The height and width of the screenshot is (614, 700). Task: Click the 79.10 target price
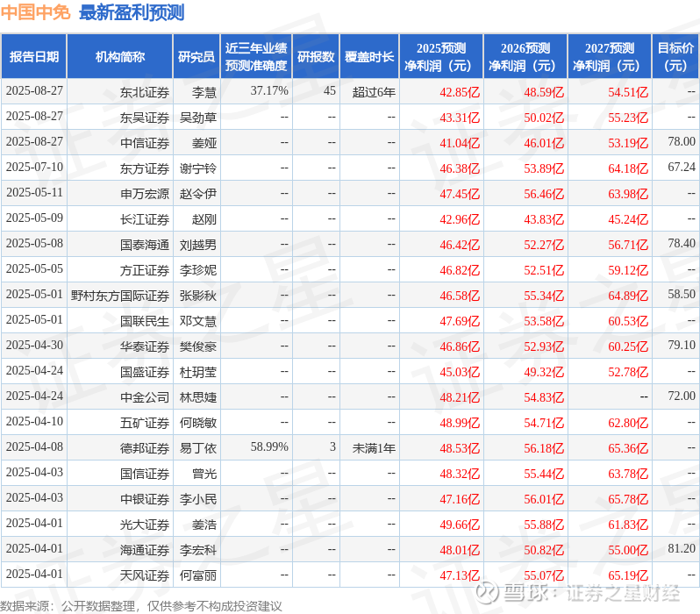[682, 346]
